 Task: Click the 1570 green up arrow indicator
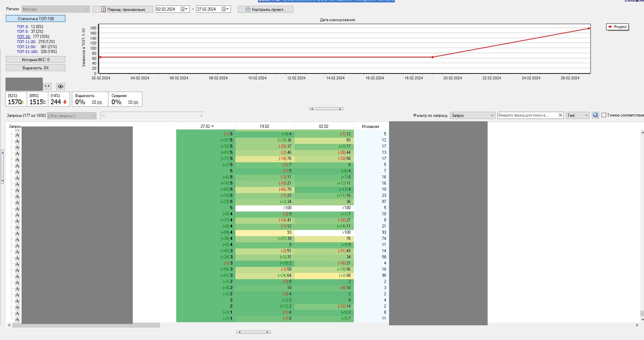(x=22, y=102)
